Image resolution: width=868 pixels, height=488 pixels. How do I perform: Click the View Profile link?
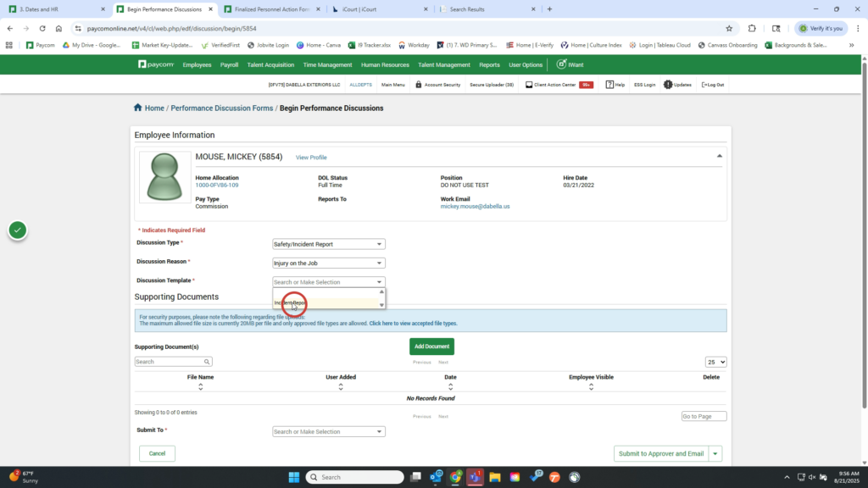coord(310,158)
